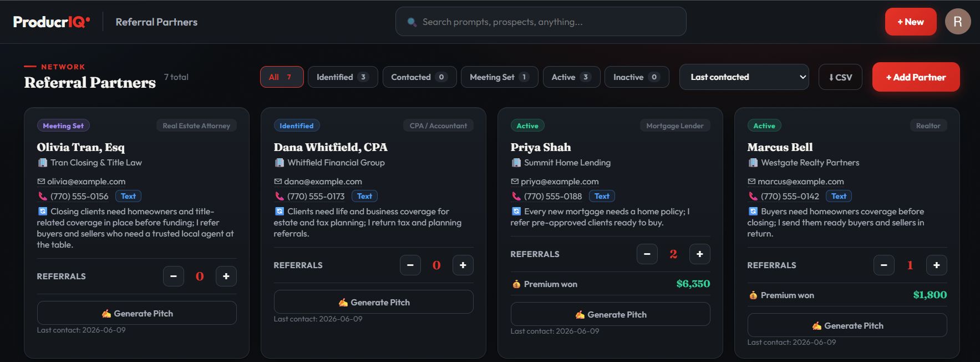Show Inactive partners filter
980x362 pixels.
[637, 77]
